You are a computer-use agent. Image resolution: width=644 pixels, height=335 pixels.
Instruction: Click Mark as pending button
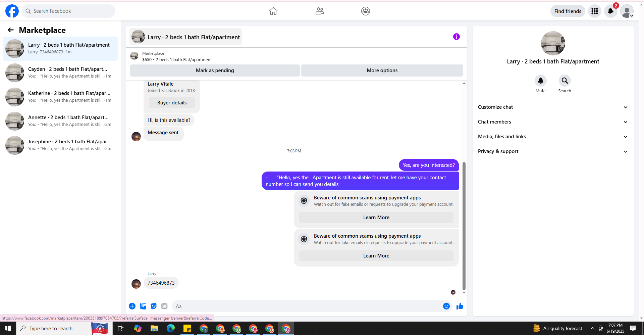[215, 70]
